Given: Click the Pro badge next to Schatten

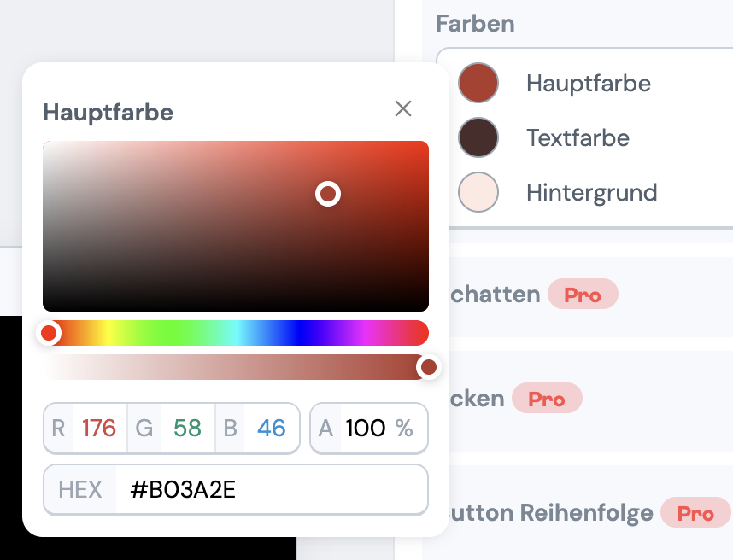Looking at the screenshot, I should pos(583,294).
